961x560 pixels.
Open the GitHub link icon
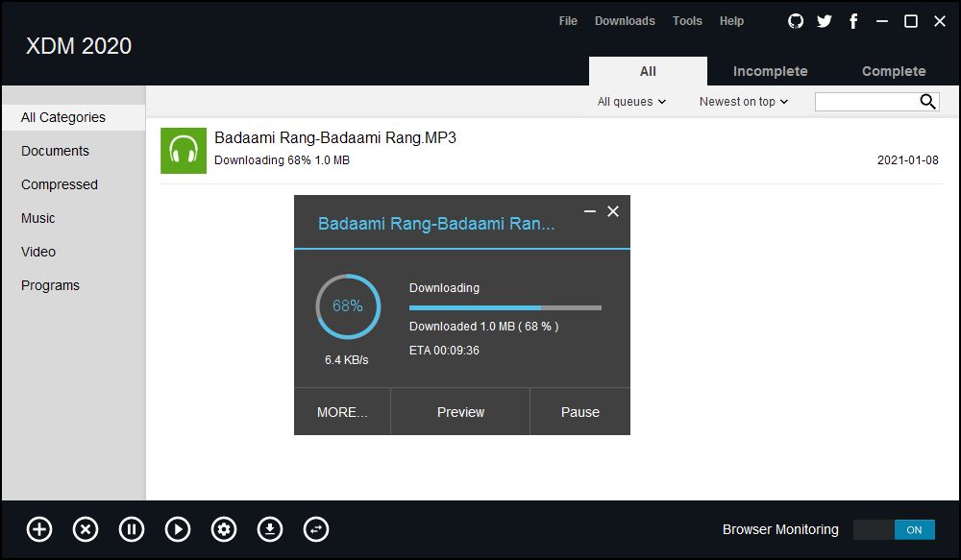[796, 21]
